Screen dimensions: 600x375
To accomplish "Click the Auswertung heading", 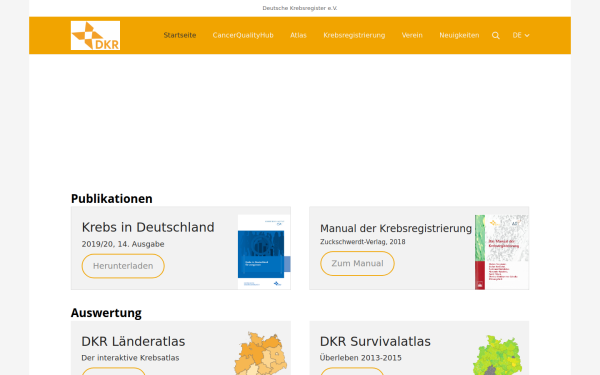I will 106,313.
